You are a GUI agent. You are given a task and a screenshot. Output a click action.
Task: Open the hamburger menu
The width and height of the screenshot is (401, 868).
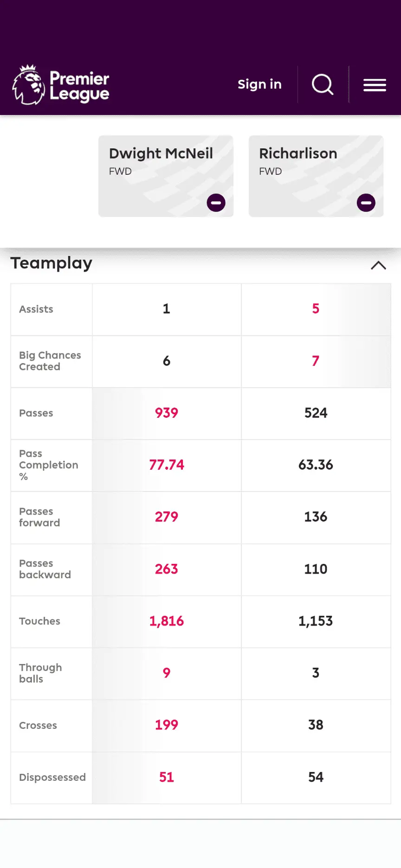[x=375, y=85]
